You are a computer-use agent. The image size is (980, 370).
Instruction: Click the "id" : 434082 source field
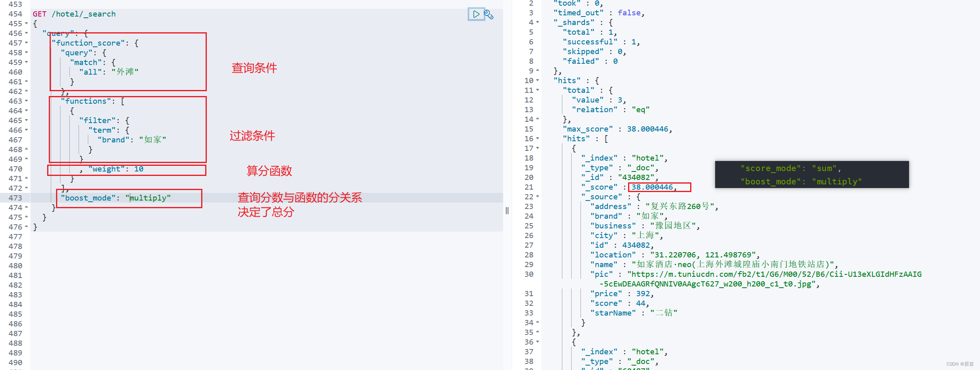point(622,245)
